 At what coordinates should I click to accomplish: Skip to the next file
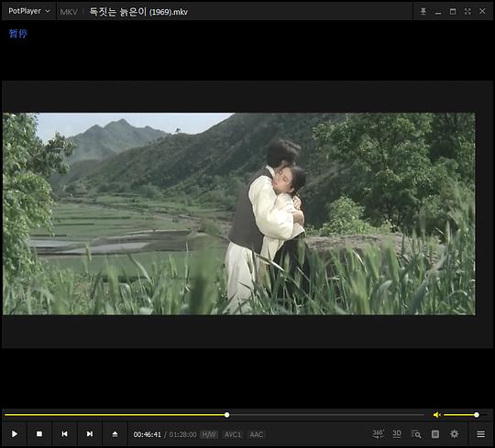(90, 434)
